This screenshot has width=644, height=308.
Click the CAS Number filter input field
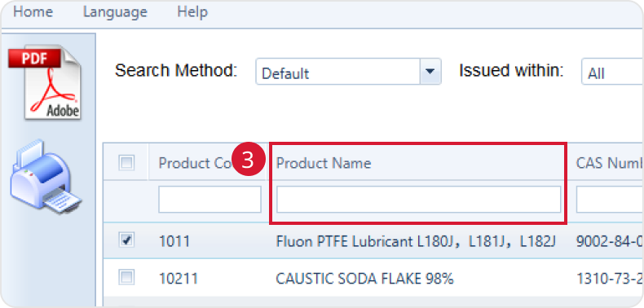610,199
